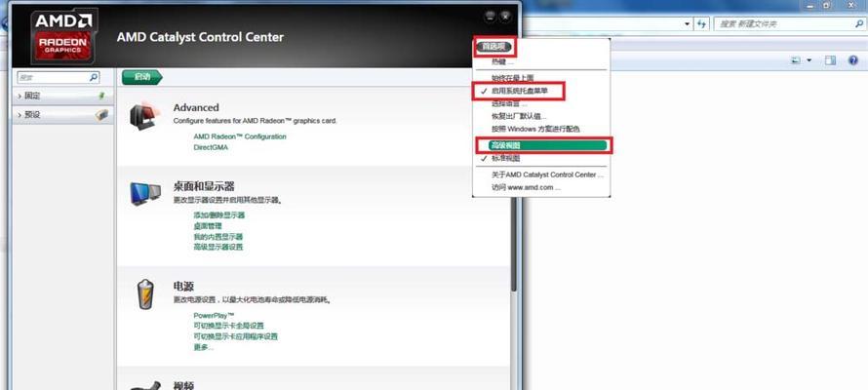
Task: Click the Explorer change-view icon
Action: 796,60
